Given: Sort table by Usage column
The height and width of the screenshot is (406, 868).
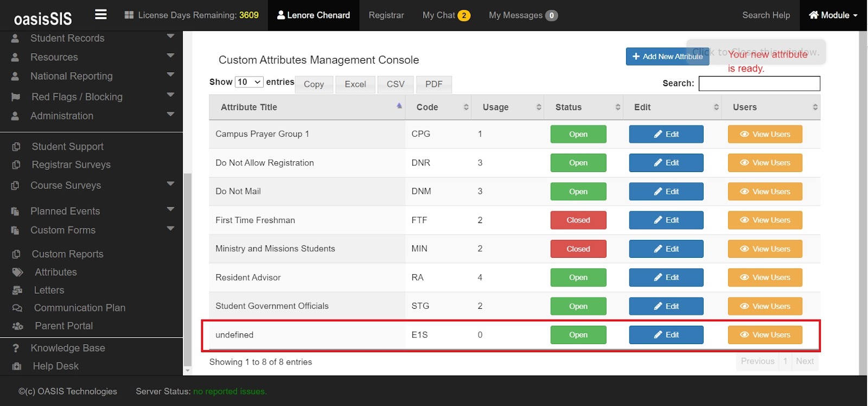Looking at the screenshot, I should pyautogui.click(x=507, y=107).
